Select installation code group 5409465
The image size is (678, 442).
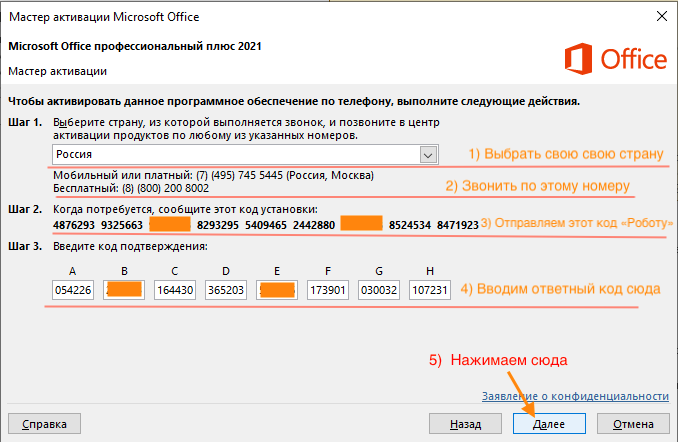point(266,225)
